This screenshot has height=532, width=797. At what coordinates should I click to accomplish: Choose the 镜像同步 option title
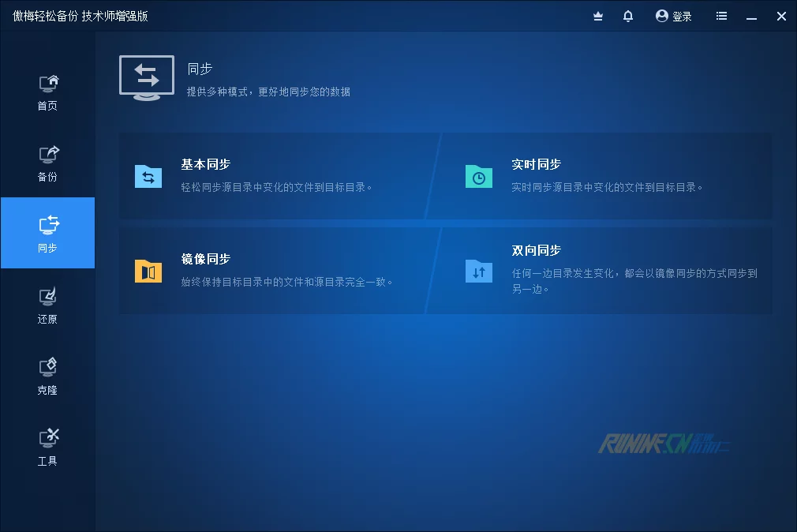pyautogui.click(x=205, y=259)
